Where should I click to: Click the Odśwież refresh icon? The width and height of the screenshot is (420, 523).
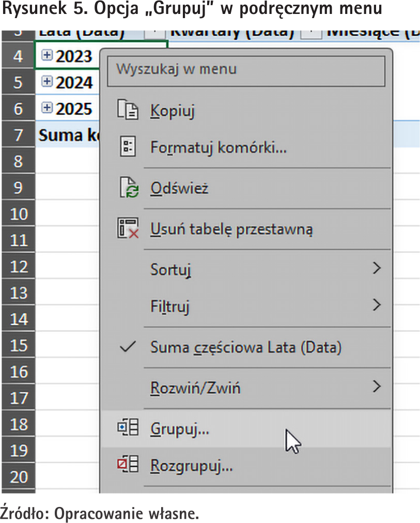(x=127, y=188)
